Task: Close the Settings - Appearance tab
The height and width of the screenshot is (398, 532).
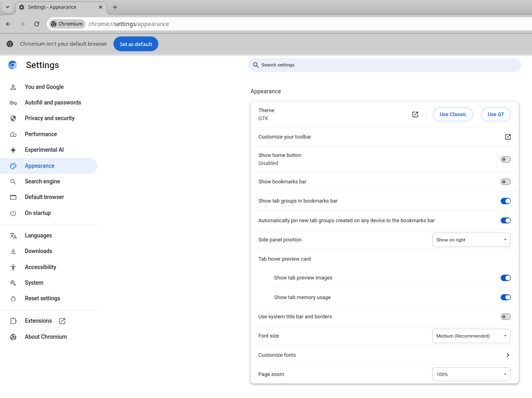Action: pyautogui.click(x=101, y=7)
